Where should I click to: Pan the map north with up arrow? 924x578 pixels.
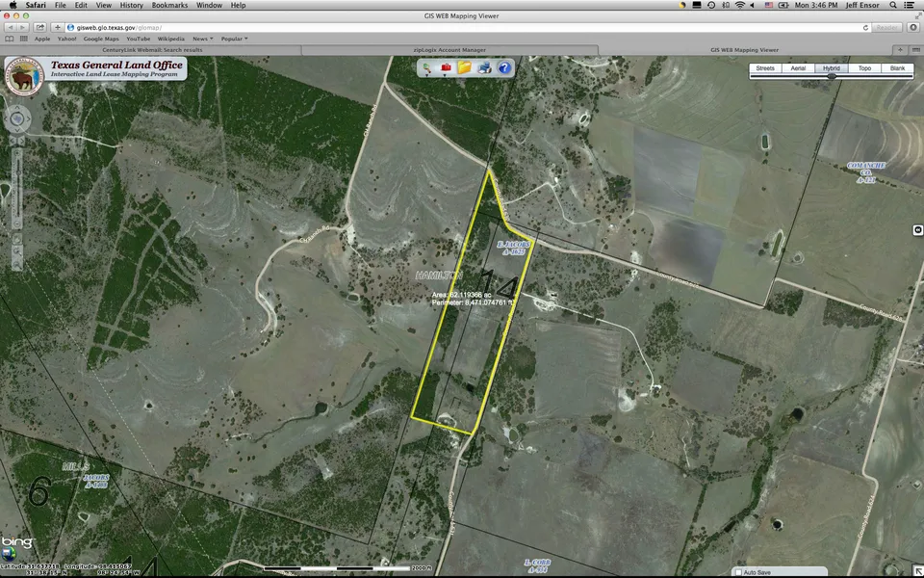click(x=18, y=109)
